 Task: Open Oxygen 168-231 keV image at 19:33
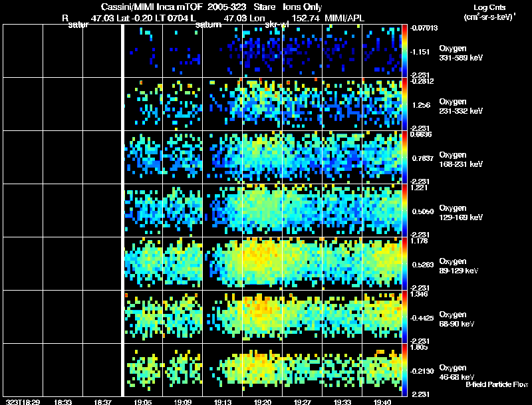tap(342, 158)
